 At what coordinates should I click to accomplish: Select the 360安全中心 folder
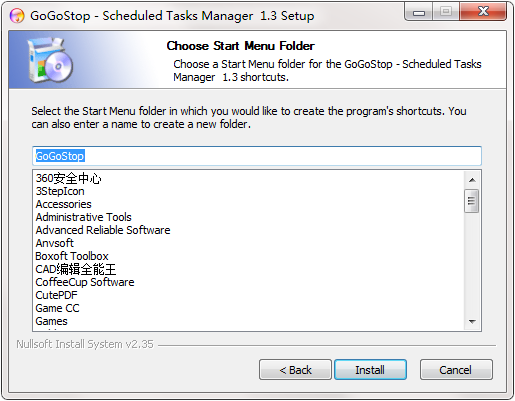point(68,178)
